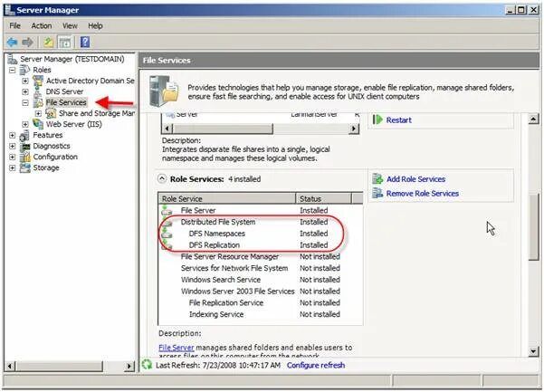This screenshot has height=392, width=544.
Task: Select the Services for Network File System row
Action: [x=261, y=268]
